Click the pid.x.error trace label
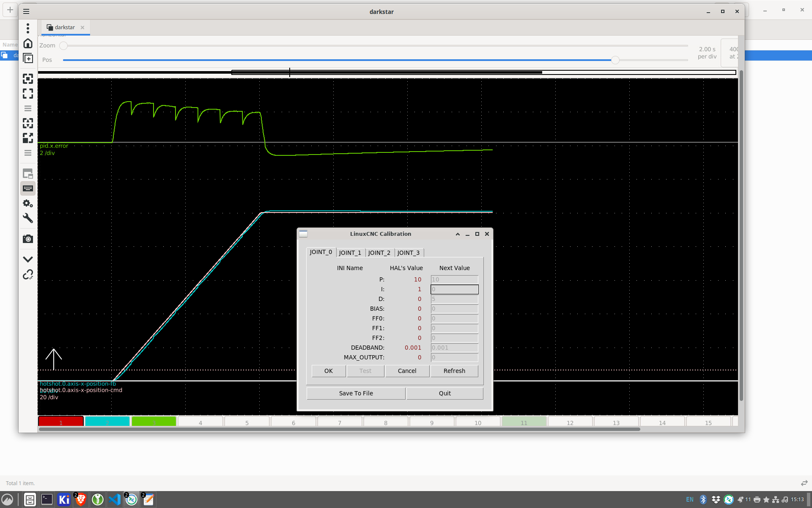Image resolution: width=812 pixels, height=508 pixels. [54, 146]
